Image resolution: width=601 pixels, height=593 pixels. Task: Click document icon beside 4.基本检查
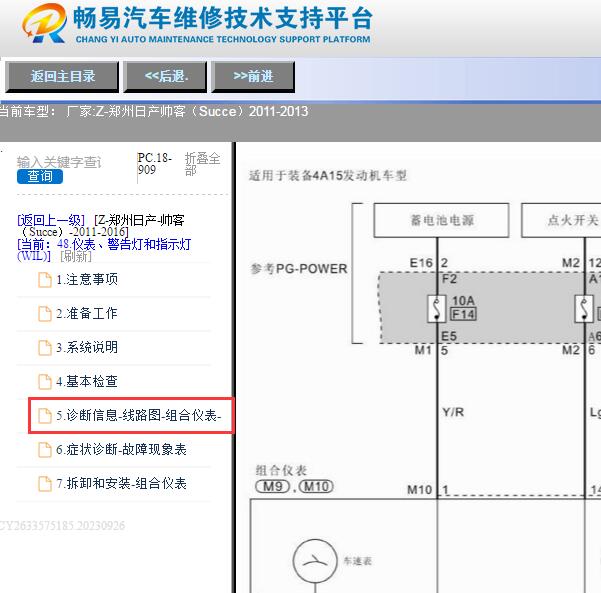45,382
